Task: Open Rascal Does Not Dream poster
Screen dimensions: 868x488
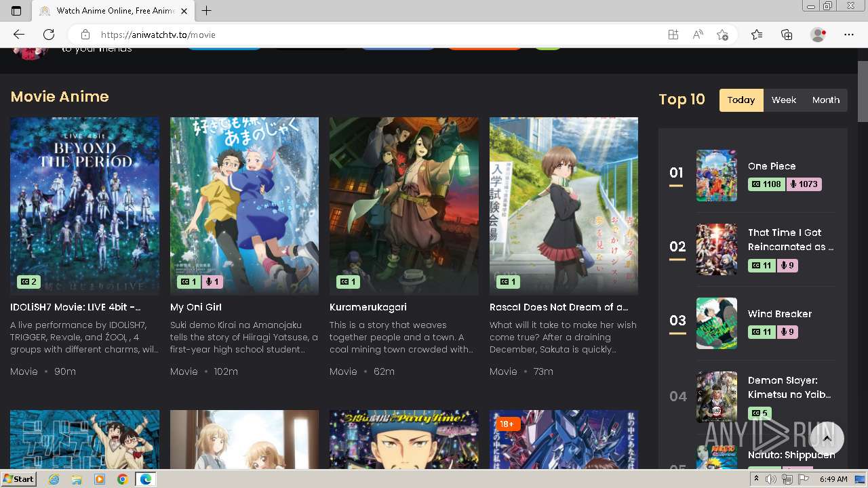Action: point(564,206)
